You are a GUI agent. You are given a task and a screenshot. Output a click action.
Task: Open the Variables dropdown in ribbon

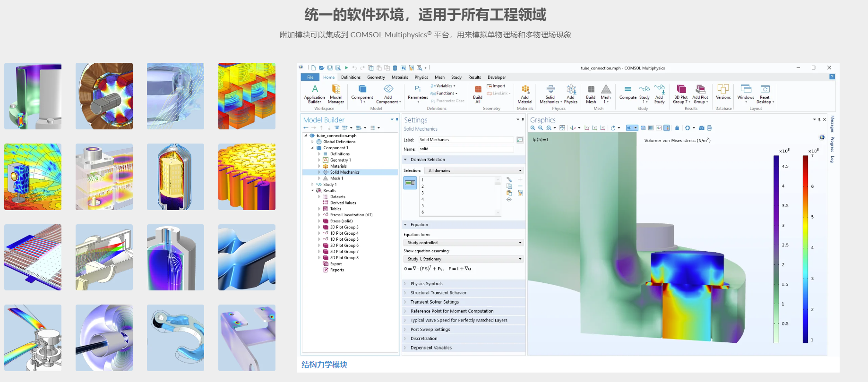coord(443,86)
